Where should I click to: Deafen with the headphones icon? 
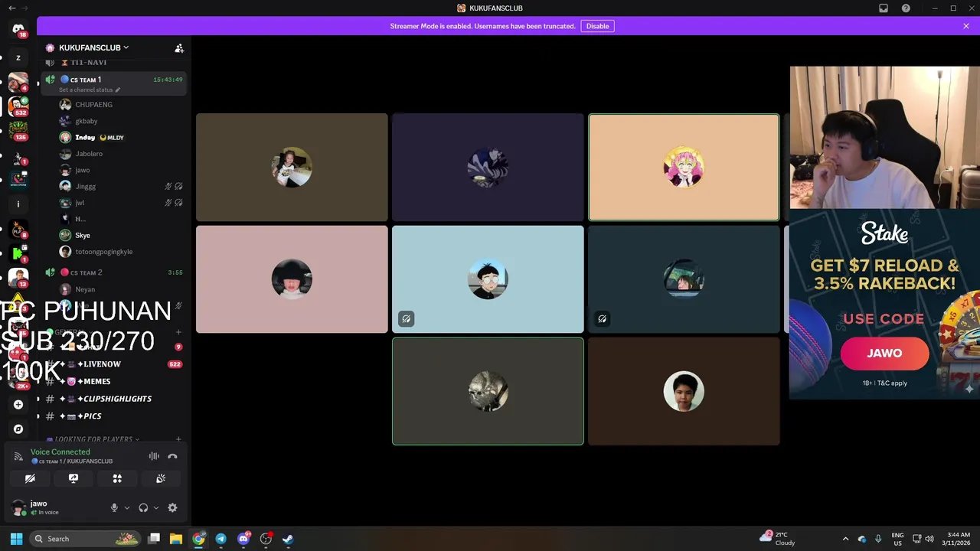(x=143, y=507)
